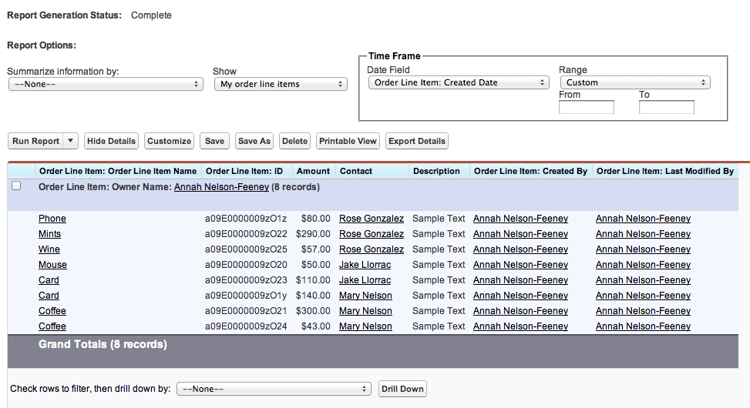Image resolution: width=750 pixels, height=408 pixels.
Task: Open the Printable View
Action: coord(348,142)
